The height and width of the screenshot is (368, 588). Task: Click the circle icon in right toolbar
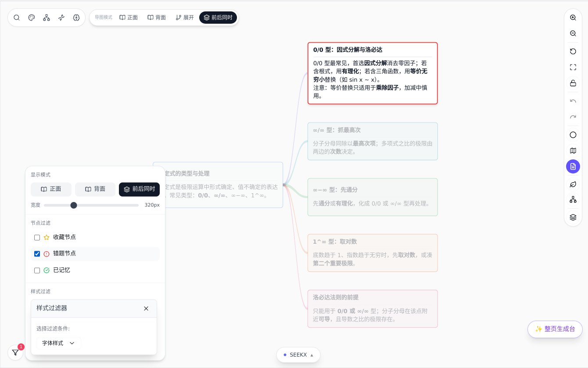[573, 135]
